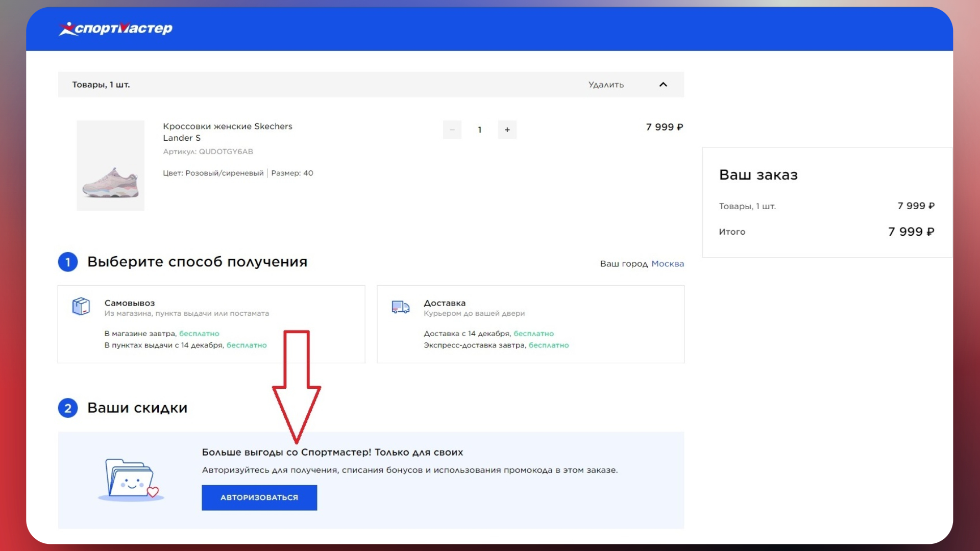This screenshot has width=980, height=551.
Task: Click Удалить to remove items
Action: (606, 85)
